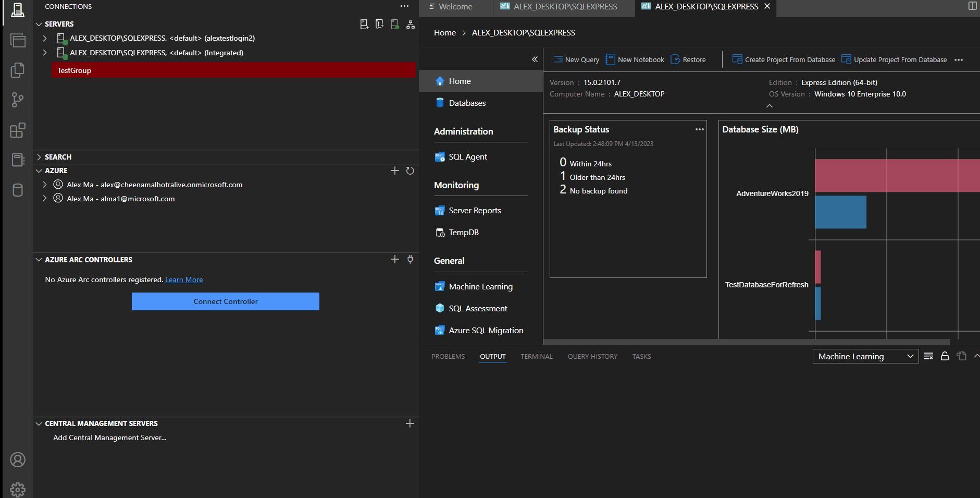Expand the ALEX_DESKTOP\SQLEXPRESS Integrated server node
Image resolution: width=980 pixels, height=498 pixels.
pyautogui.click(x=44, y=52)
